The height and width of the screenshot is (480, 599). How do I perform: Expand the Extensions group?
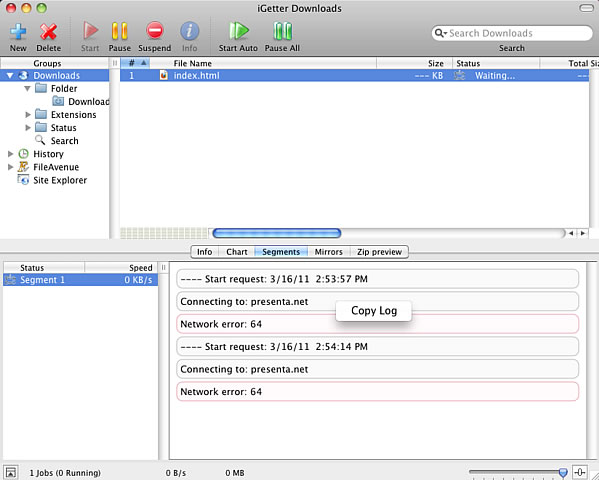(28, 115)
